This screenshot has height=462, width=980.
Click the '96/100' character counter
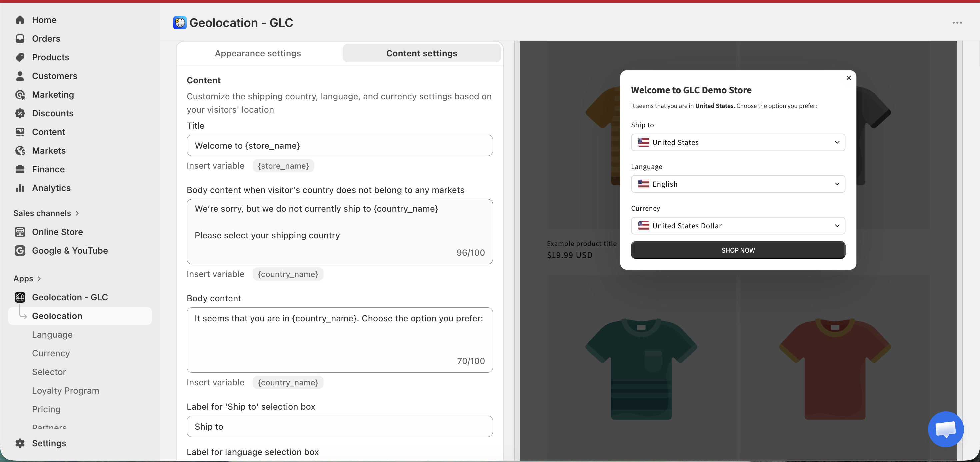(x=471, y=253)
